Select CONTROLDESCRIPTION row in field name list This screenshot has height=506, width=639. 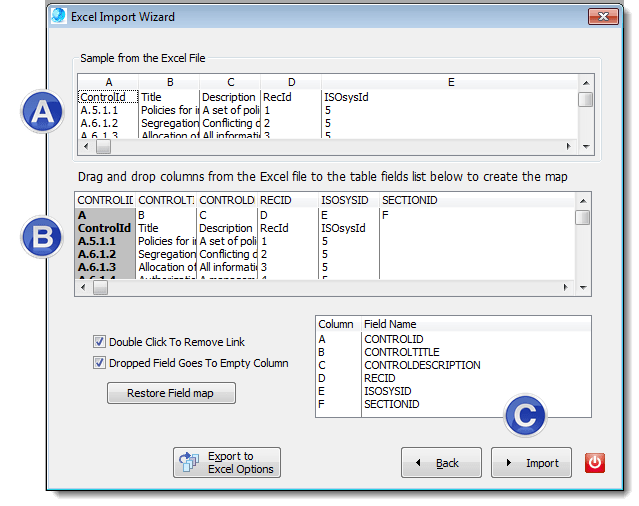(453, 365)
